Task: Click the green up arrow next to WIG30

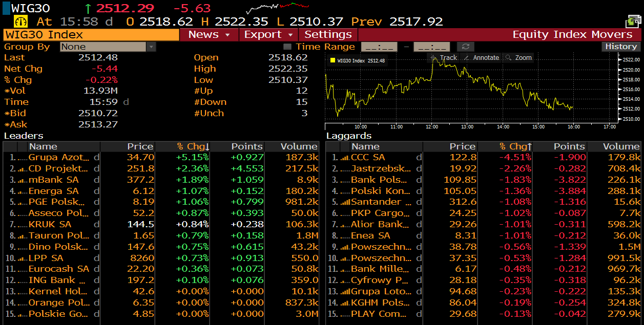Action: click(88, 8)
